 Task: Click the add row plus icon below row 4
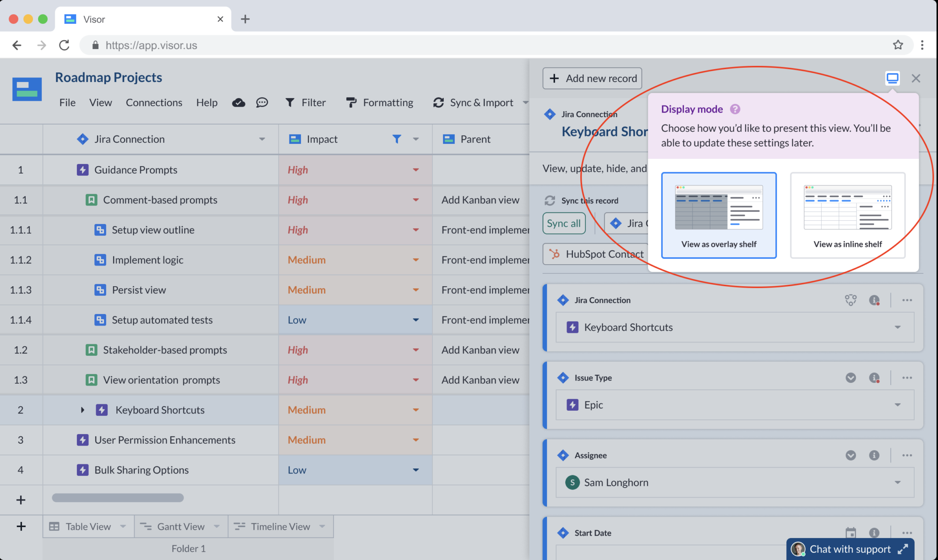coord(21,500)
